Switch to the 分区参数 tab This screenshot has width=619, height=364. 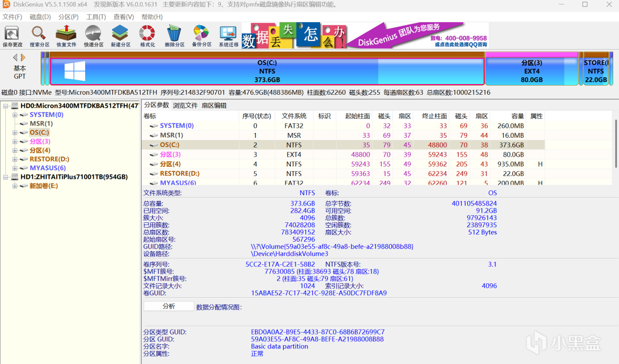pos(157,105)
